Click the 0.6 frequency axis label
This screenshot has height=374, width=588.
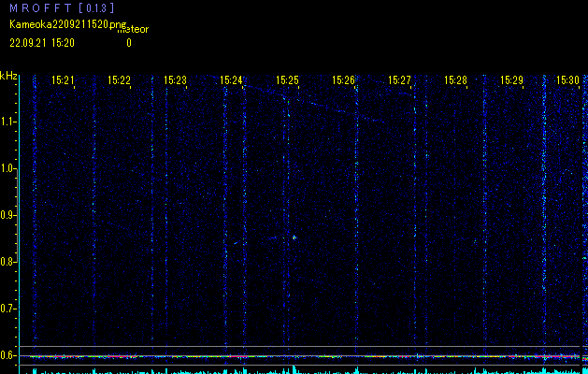(x=7, y=355)
